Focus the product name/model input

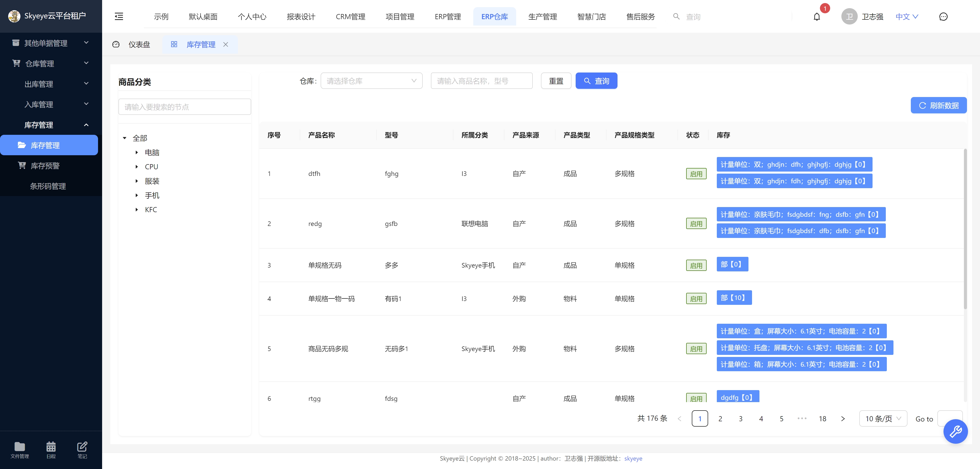(x=481, y=81)
